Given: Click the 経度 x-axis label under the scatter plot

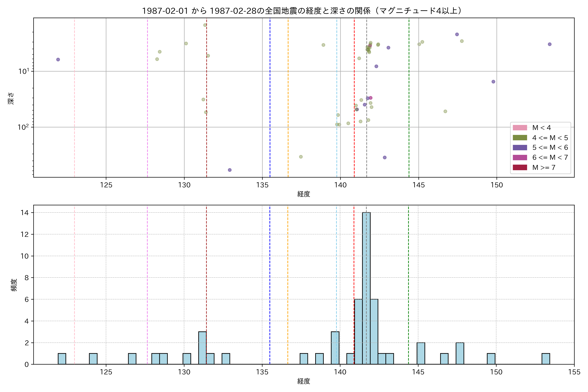Looking at the screenshot, I should point(303,194).
